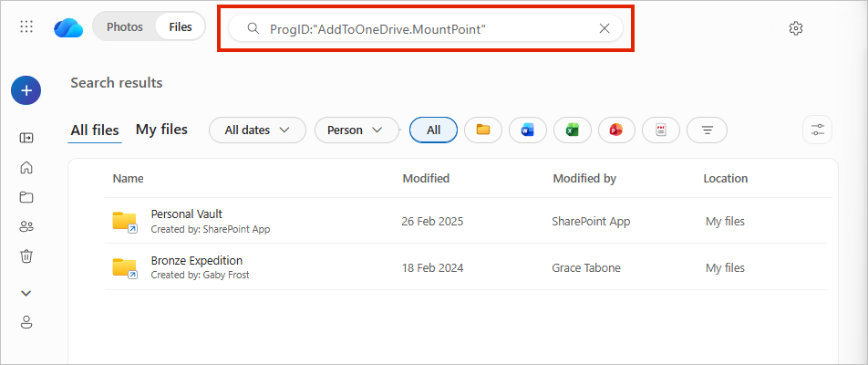Click the Created by: SharePoint App text

click(211, 229)
